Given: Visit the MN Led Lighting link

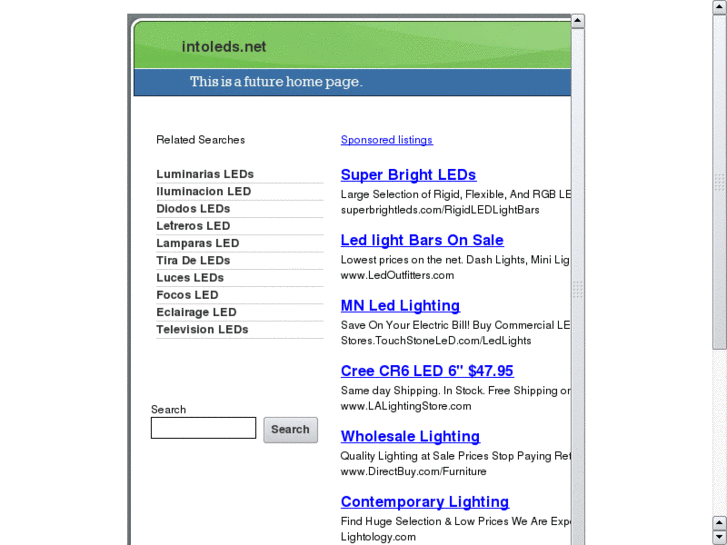Looking at the screenshot, I should coord(400,306).
